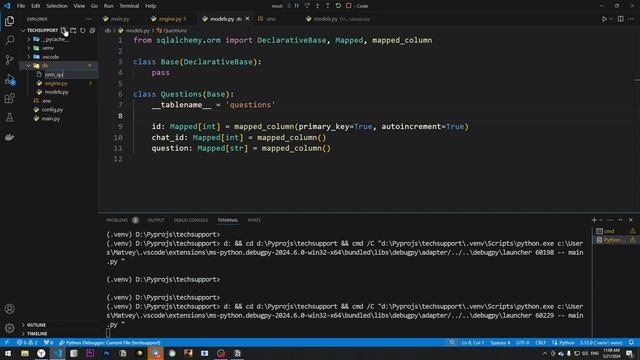
Task: Open the Testing flask view
Action: (x=9, y=118)
